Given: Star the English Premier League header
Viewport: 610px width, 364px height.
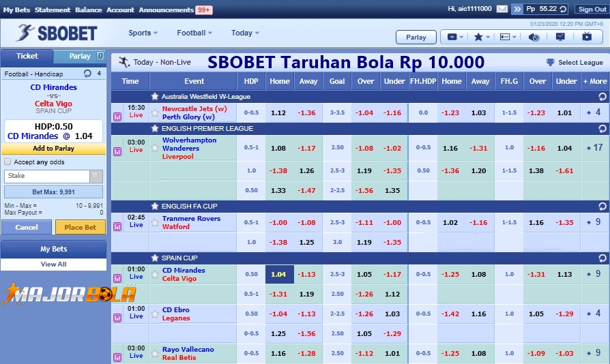Looking at the screenshot, I should (x=155, y=129).
